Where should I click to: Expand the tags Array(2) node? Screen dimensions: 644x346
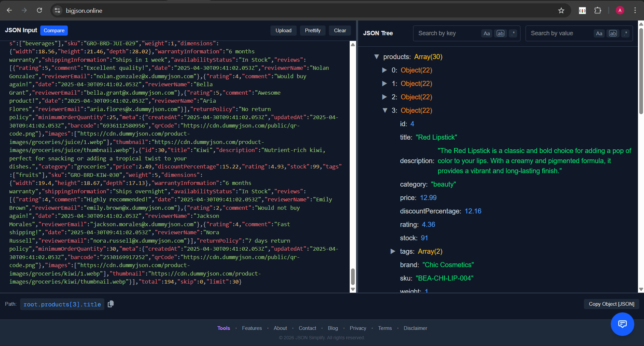(x=393, y=251)
